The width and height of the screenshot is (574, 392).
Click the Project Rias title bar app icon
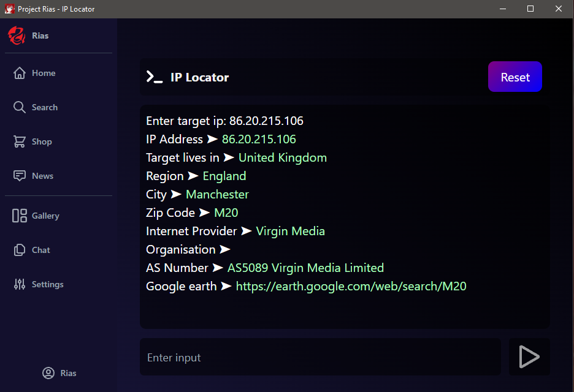click(x=9, y=9)
